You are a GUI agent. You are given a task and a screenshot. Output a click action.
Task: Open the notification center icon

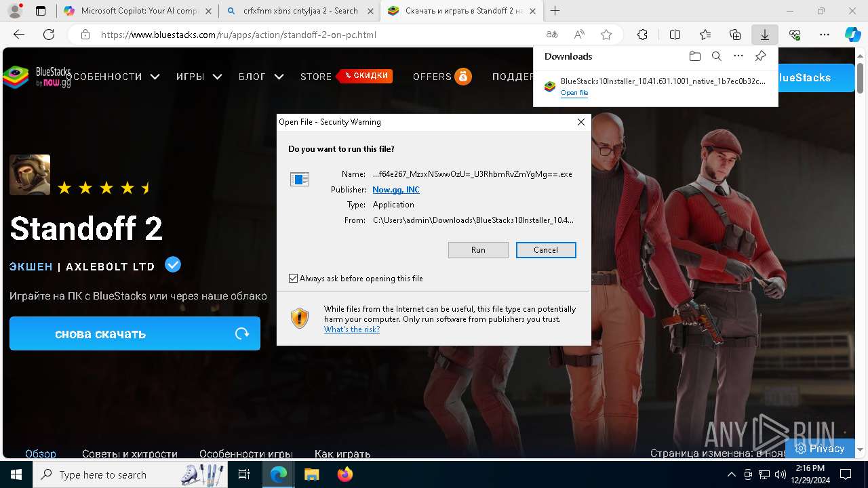pos(846,474)
